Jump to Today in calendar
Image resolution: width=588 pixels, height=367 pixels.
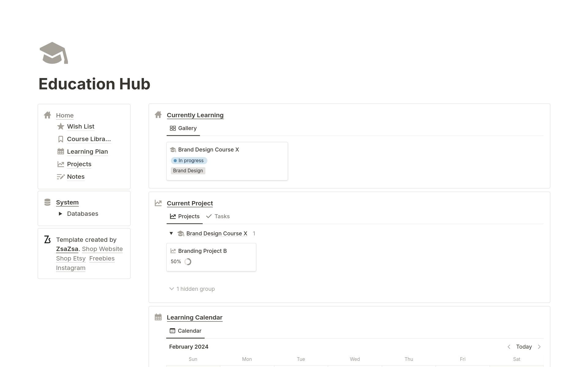pyautogui.click(x=524, y=347)
